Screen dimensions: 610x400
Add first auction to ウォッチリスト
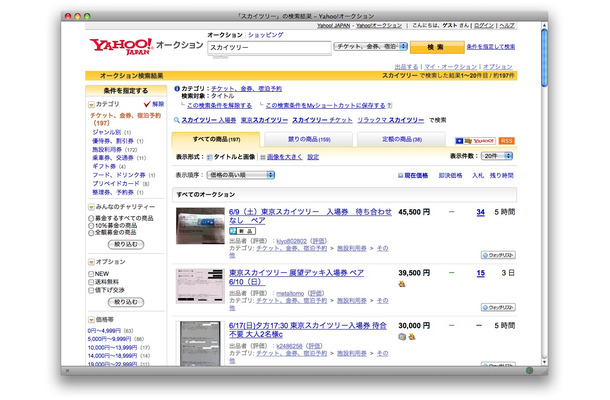[x=498, y=255]
